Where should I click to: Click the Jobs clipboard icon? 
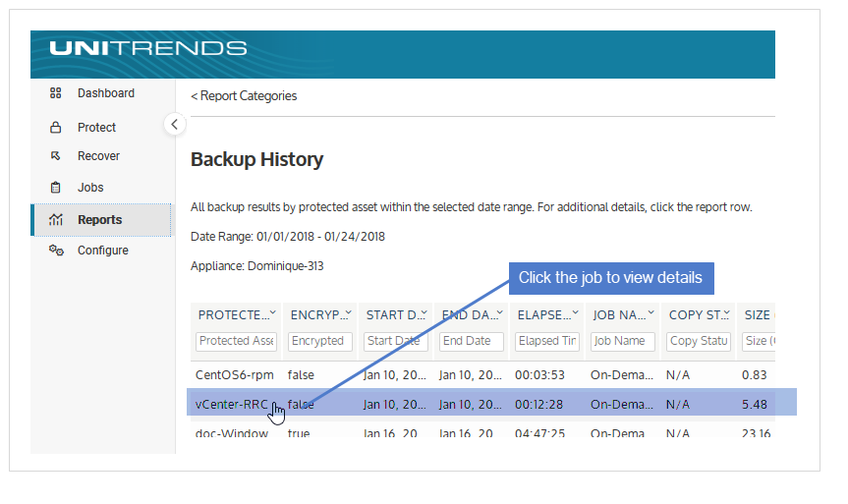click(55, 188)
